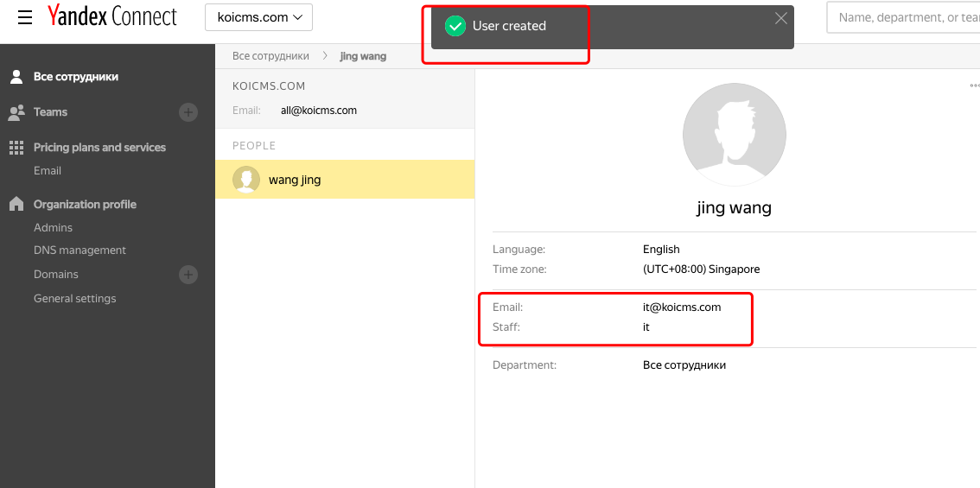Open the koicms.com organization dropdown

point(258,17)
